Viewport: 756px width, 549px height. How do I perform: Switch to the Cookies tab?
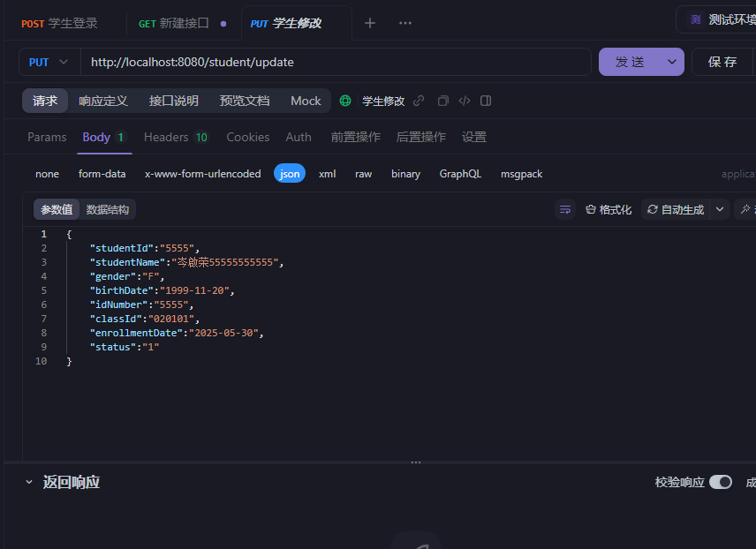point(248,138)
